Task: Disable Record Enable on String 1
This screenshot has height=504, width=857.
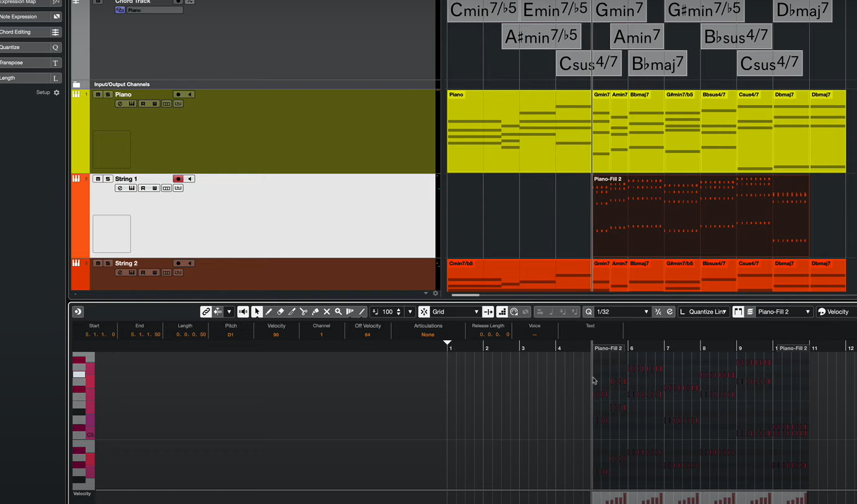Action: [178, 179]
